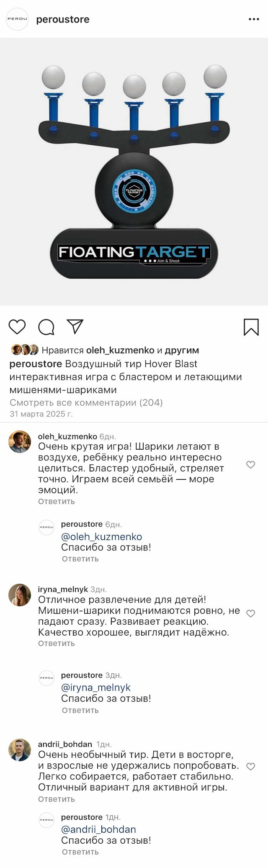268x868 pixels.
Task: Open comments via the speech bubble icon
Action: [46, 327]
